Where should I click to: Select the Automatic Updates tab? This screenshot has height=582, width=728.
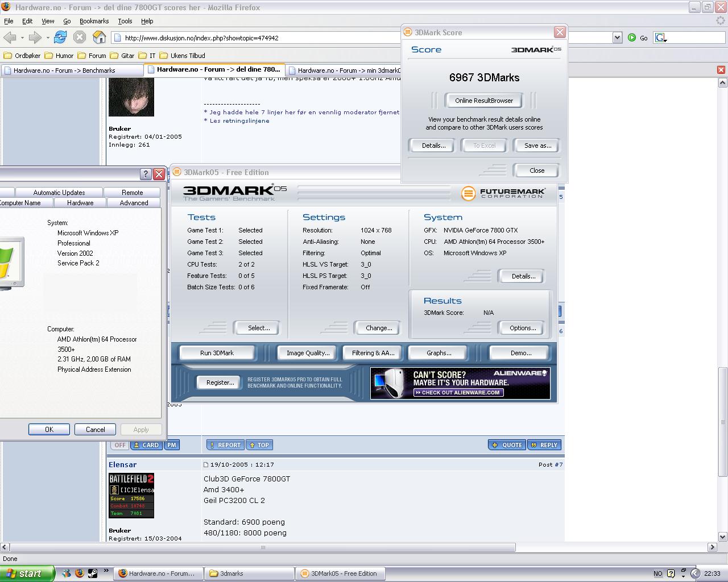(x=59, y=193)
